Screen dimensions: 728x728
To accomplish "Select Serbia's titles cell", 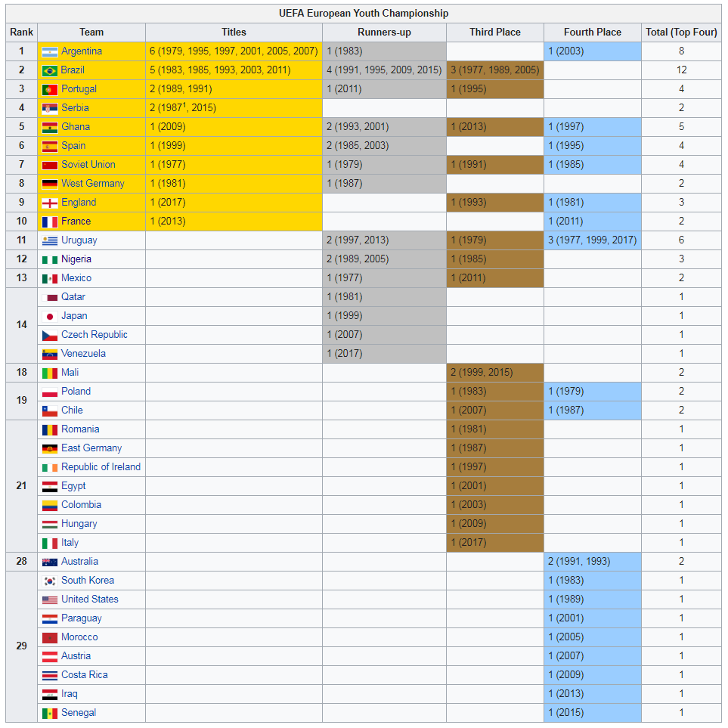I will [234, 107].
